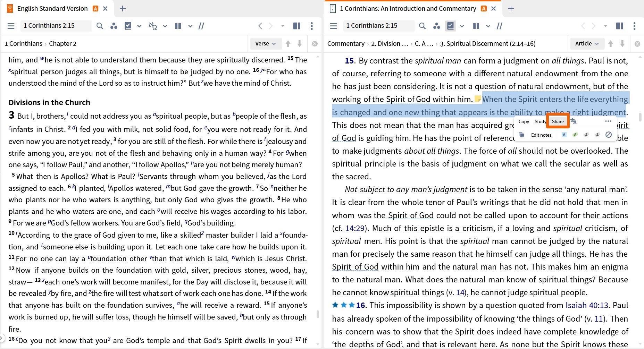The height and width of the screenshot is (349, 644).
Task: Select Chapter 2 breadcrumb in ESV panel
Action: 62,44
